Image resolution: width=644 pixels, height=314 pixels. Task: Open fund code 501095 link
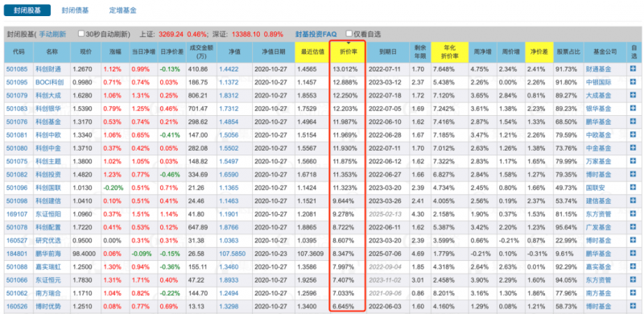point(16,83)
